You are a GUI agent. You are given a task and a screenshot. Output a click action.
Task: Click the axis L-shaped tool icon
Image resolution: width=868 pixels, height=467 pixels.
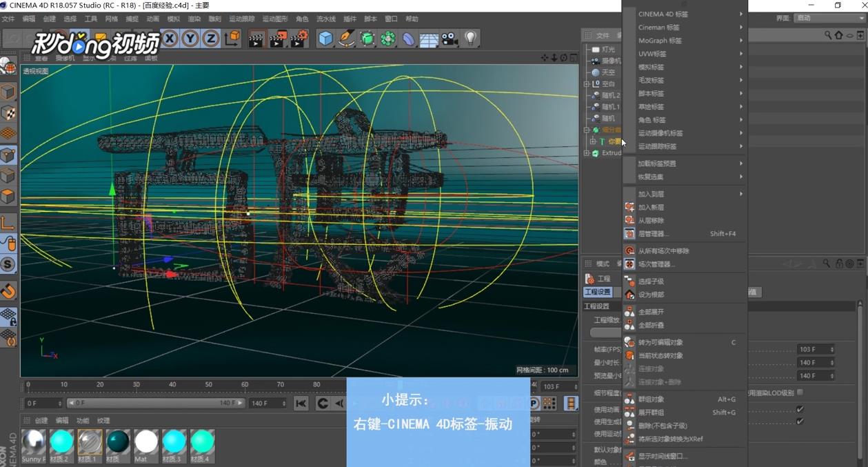(x=8, y=222)
